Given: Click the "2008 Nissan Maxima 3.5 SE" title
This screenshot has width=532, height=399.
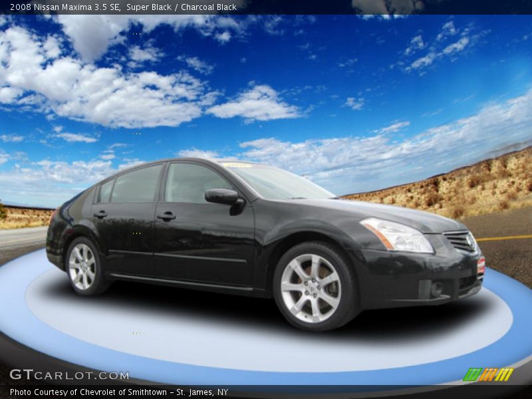Looking at the screenshot, I should [x=65, y=7].
